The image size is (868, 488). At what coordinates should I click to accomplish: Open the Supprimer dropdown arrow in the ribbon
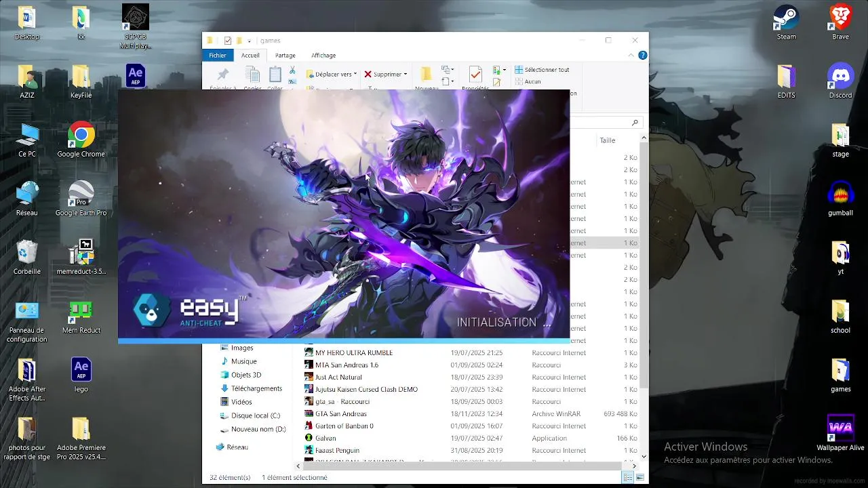[x=406, y=75]
